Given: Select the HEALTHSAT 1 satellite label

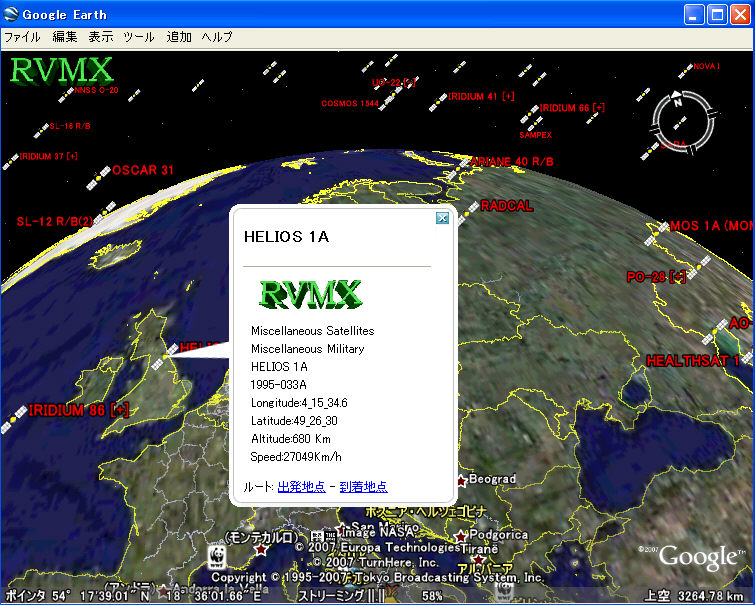Looking at the screenshot, I should pyautogui.click(x=693, y=360).
